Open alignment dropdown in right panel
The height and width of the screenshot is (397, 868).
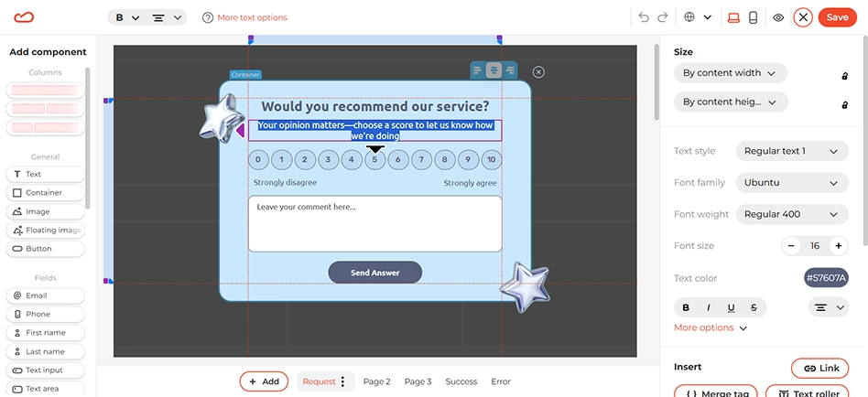click(829, 307)
